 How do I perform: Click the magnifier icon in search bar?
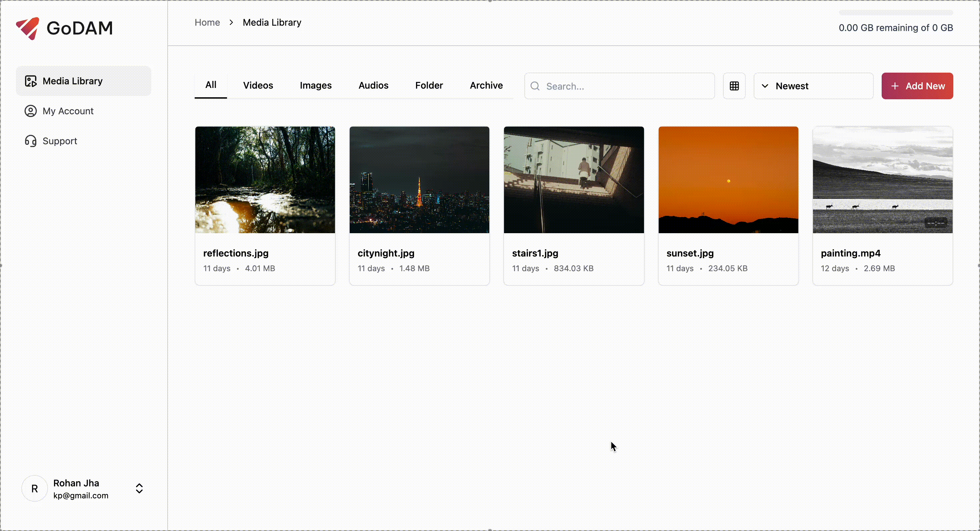pyautogui.click(x=535, y=86)
